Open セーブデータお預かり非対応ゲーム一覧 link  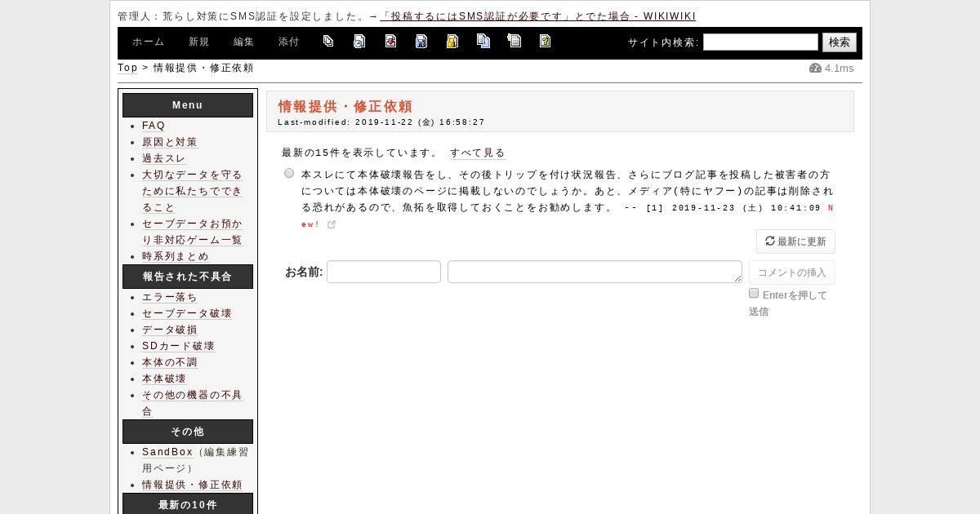(x=193, y=232)
